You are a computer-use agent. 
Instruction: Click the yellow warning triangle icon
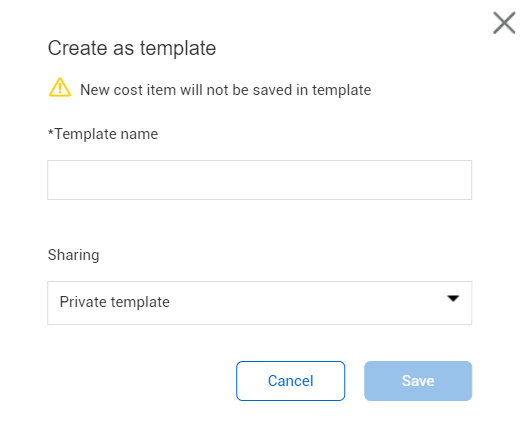[x=60, y=87]
